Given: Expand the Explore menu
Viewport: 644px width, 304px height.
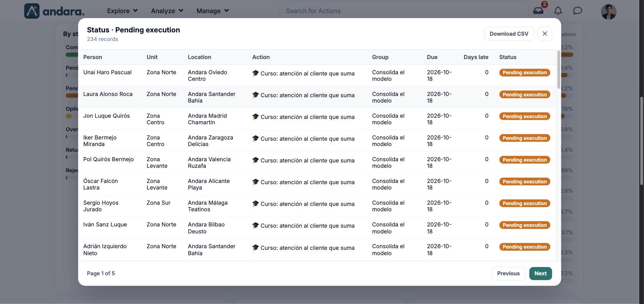Looking at the screenshot, I should point(122,11).
